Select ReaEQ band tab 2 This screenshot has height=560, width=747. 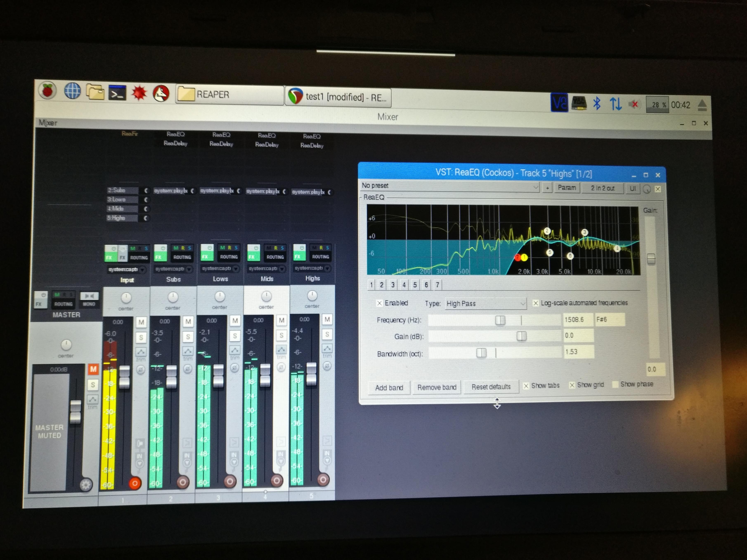pos(382,285)
